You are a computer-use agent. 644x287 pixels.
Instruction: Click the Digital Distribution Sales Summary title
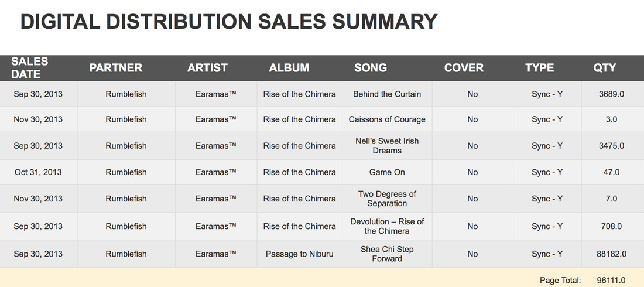pos(229,22)
